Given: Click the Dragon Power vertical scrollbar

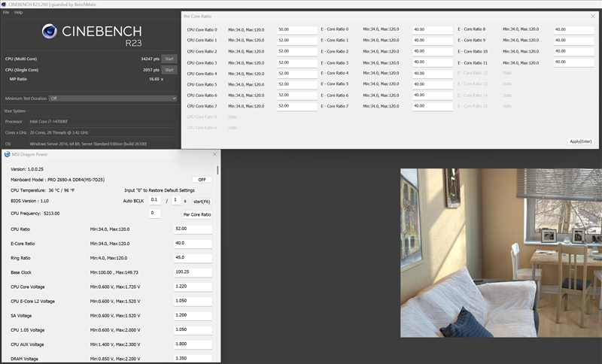Looking at the screenshot, I should (217, 170).
